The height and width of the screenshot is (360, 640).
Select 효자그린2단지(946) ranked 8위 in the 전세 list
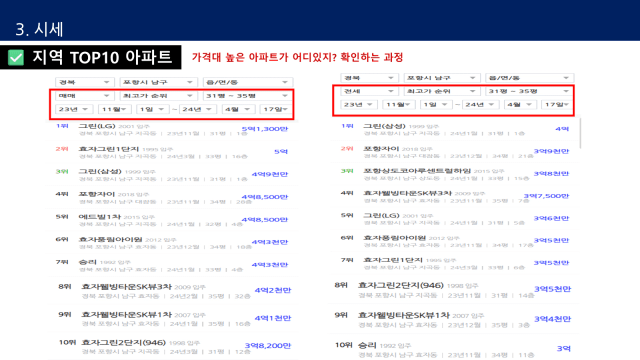tap(400, 285)
